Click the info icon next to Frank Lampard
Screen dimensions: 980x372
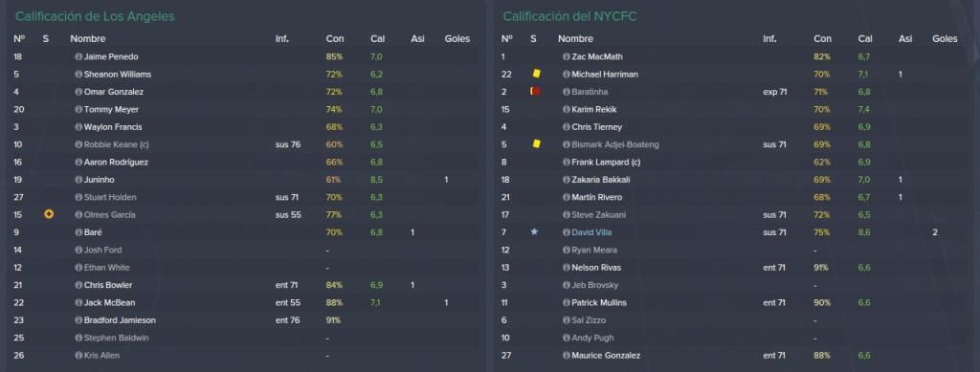click(566, 163)
